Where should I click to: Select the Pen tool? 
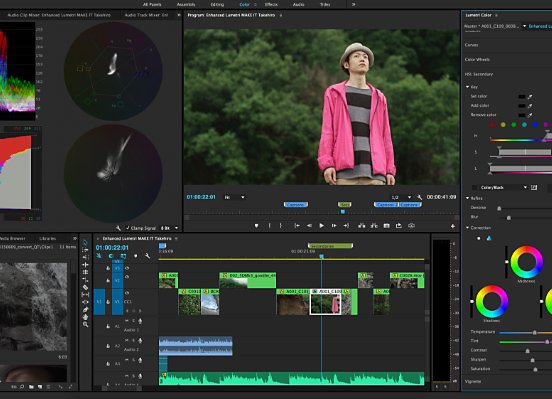[x=85, y=310]
